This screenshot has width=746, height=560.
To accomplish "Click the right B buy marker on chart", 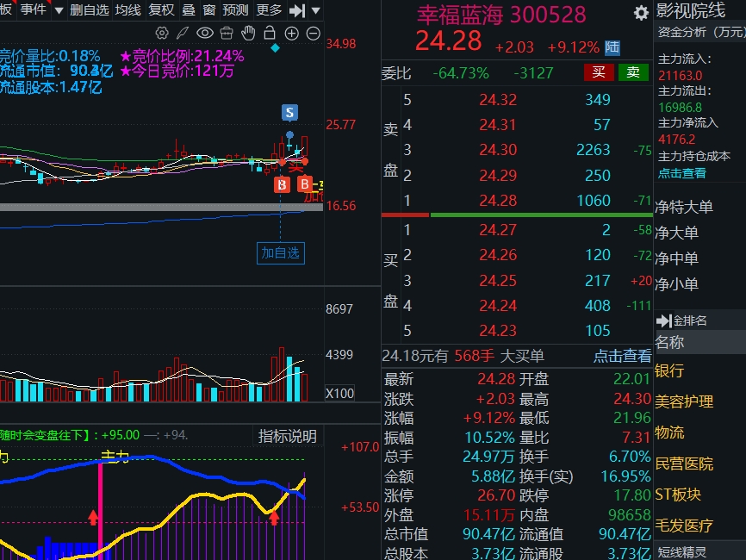I will pyautogui.click(x=304, y=184).
